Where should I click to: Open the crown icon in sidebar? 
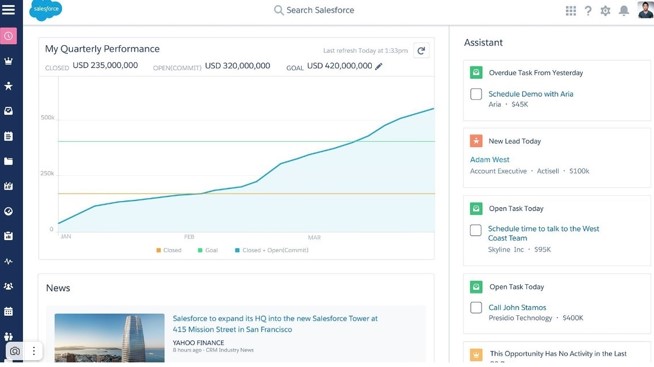pos(8,61)
